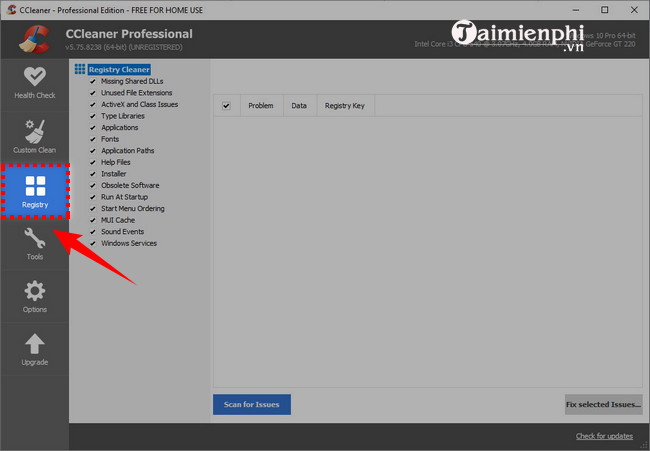650x451 pixels.
Task: Toggle Application Paths checkbox
Action: click(x=93, y=151)
